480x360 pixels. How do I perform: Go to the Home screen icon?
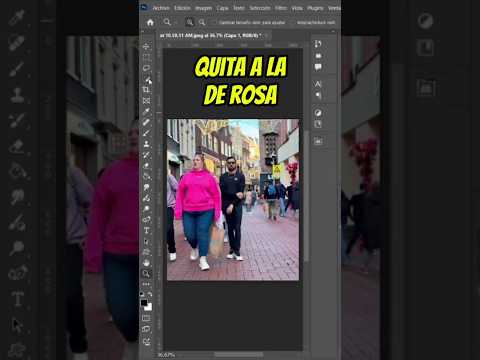(x=150, y=22)
